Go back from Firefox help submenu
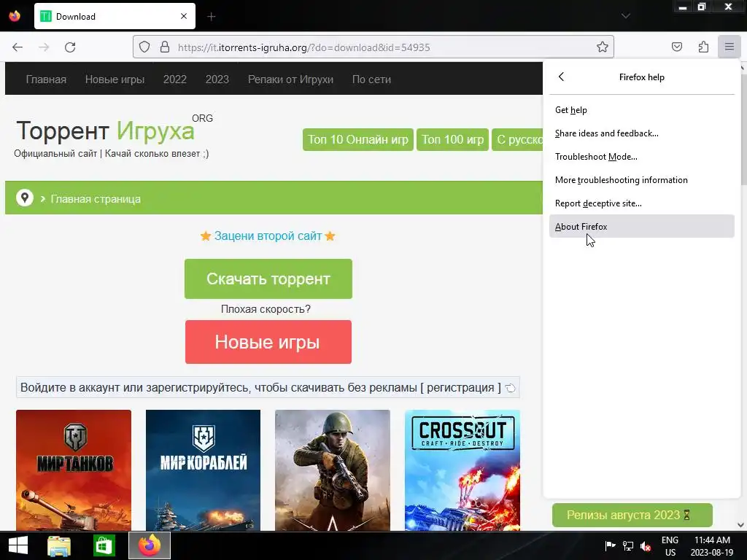Image resolution: width=747 pixels, height=560 pixels. point(561,77)
